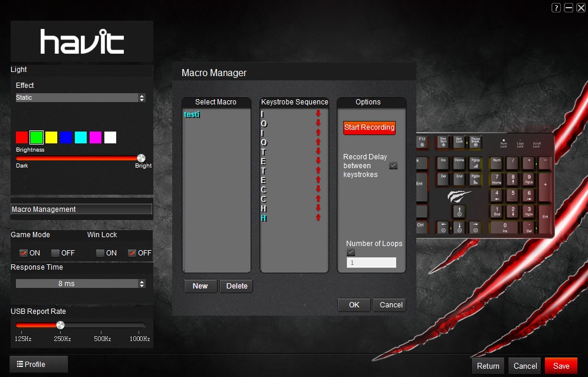588x377 pixels.
Task: Click the Profile list icon button
Action: coord(39,364)
